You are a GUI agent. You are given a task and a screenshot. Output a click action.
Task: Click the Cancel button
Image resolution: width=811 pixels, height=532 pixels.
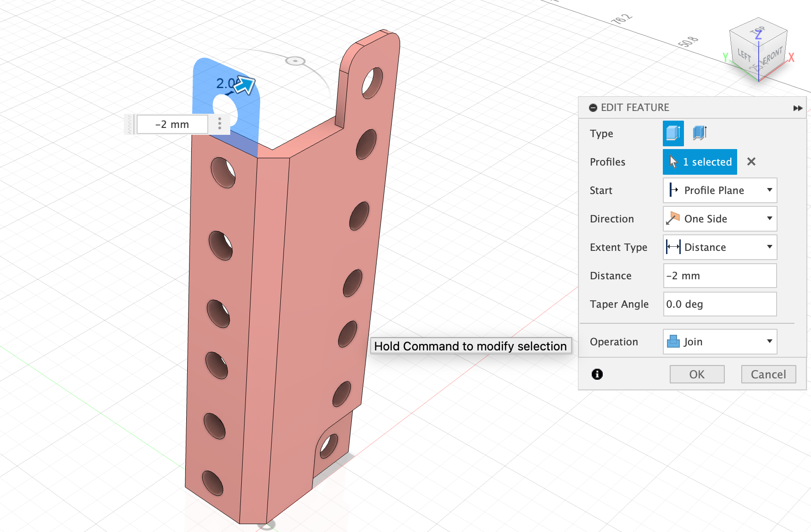pos(768,374)
